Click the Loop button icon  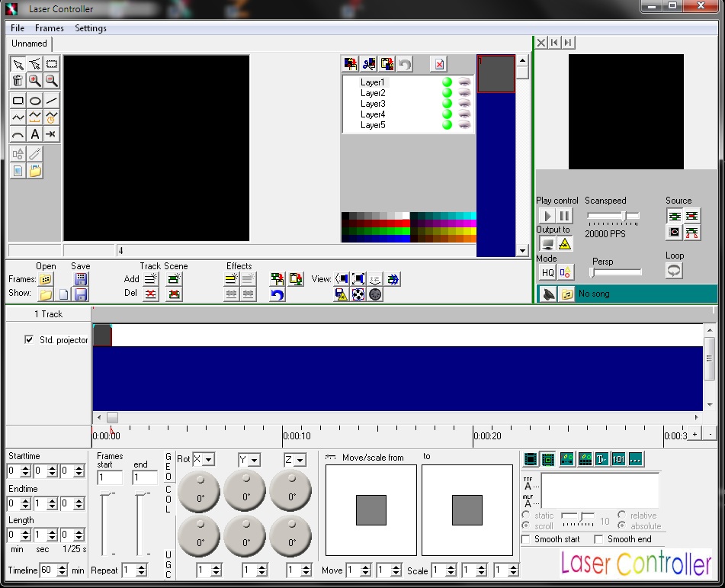[x=674, y=271]
